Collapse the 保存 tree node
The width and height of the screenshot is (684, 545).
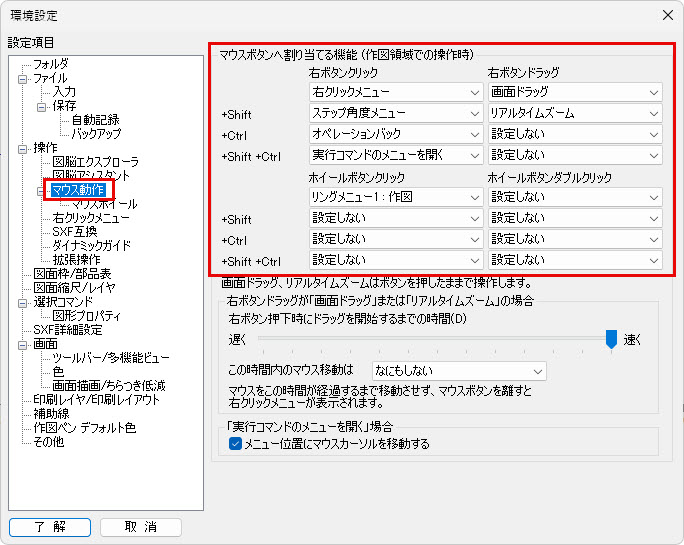[x=43, y=106]
